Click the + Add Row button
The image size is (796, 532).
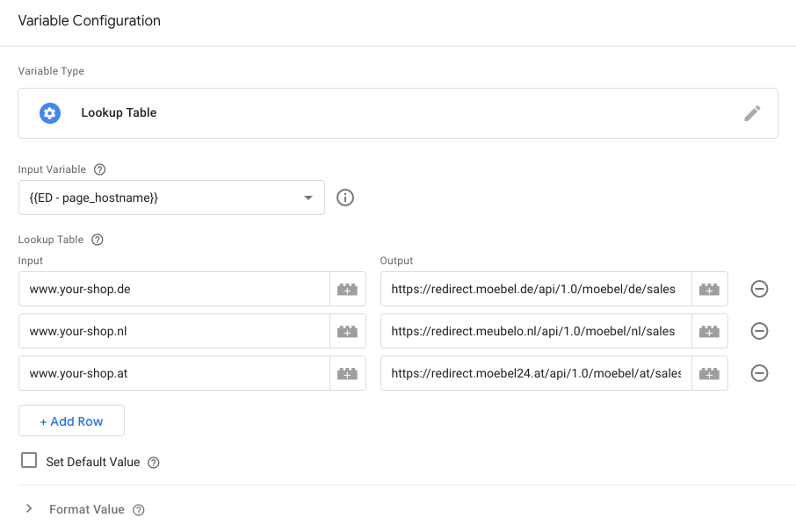coord(71,421)
